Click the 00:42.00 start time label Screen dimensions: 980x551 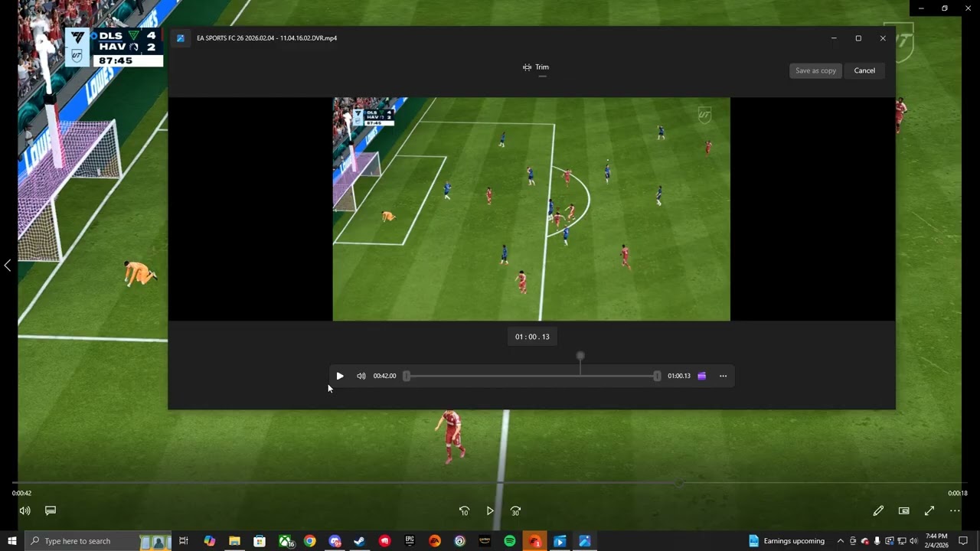click(x=384, y=376)
